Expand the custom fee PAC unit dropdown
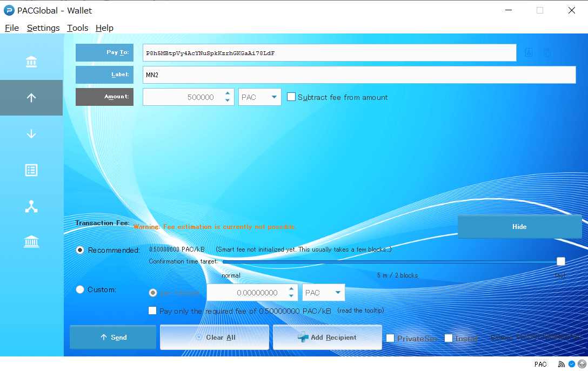Image resolution: width=588 pixels, height=371 pixels. point(324,293)
